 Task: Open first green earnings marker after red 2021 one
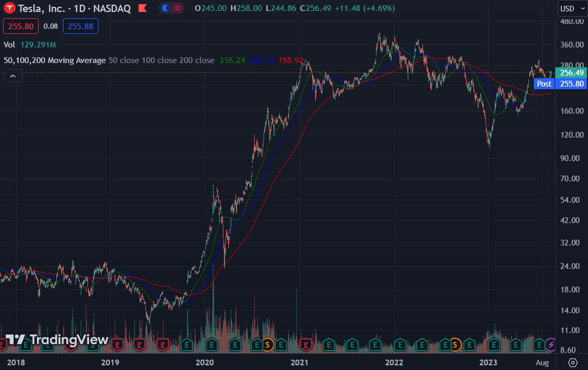click(x=329, y=344)
